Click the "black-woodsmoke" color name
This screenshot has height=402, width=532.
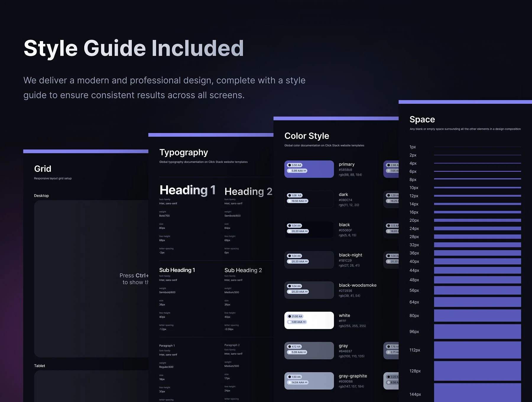358,285
